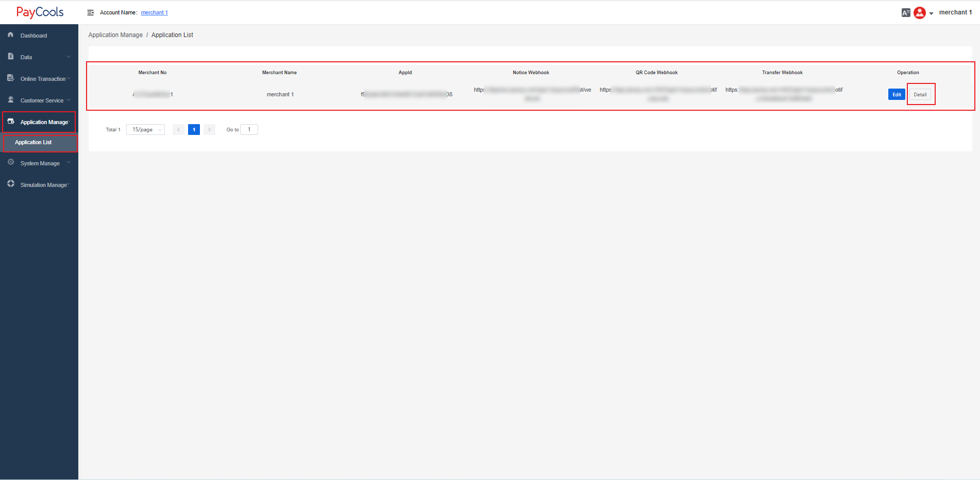Open the Detail button for merchant 1
980x480 pixels.
(x=920, y=95)
